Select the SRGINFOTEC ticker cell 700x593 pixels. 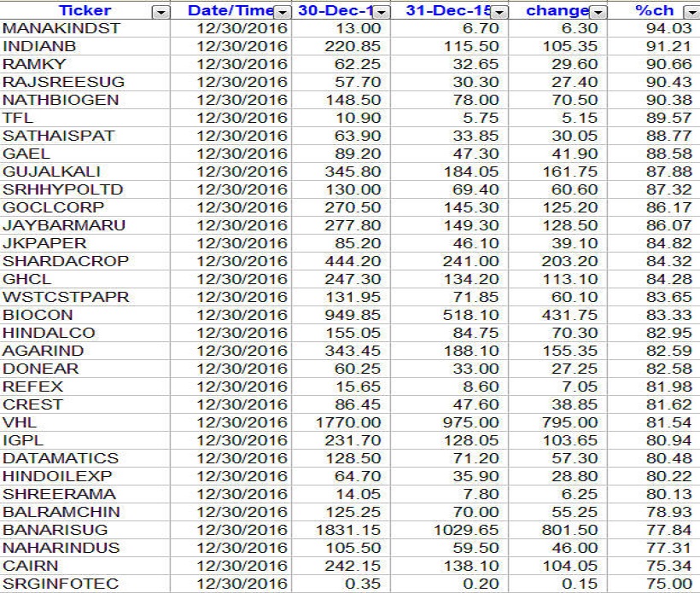coord(85,584)
